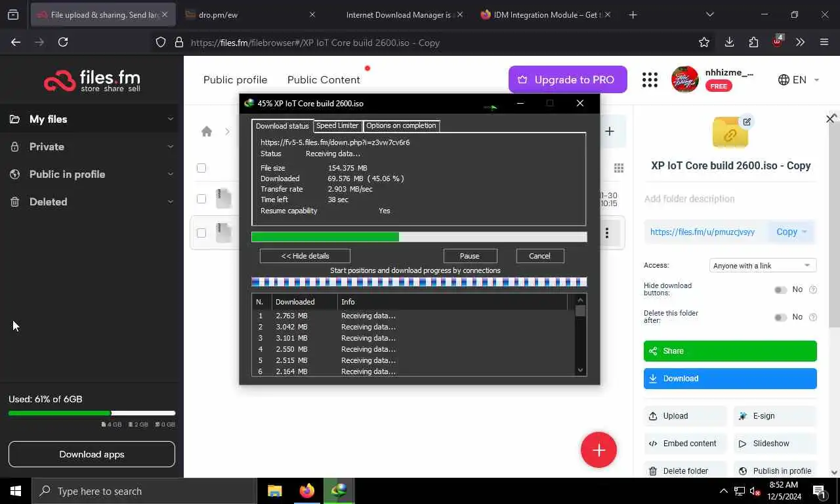The height and width of the screenshot is (504, 840).
Task: Toggle Hide download buttons switch
Action: (780, 289)
